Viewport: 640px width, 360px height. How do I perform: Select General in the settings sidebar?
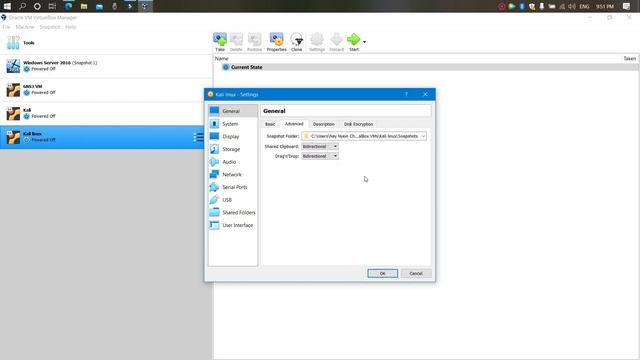click(233, 111)
